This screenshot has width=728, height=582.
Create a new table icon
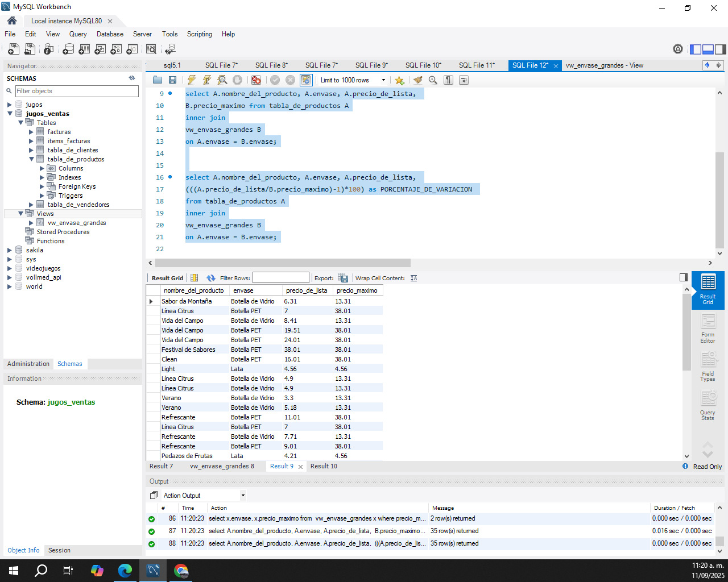click(x=84, y=49)
